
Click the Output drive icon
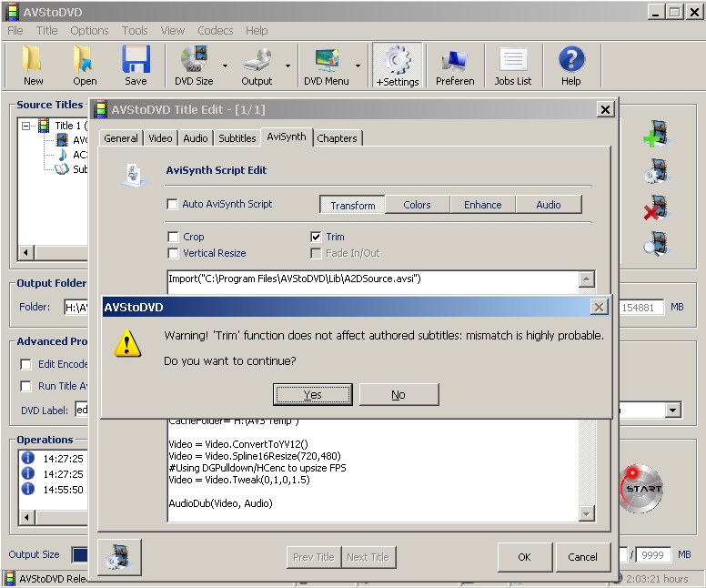tap(257, 60)
